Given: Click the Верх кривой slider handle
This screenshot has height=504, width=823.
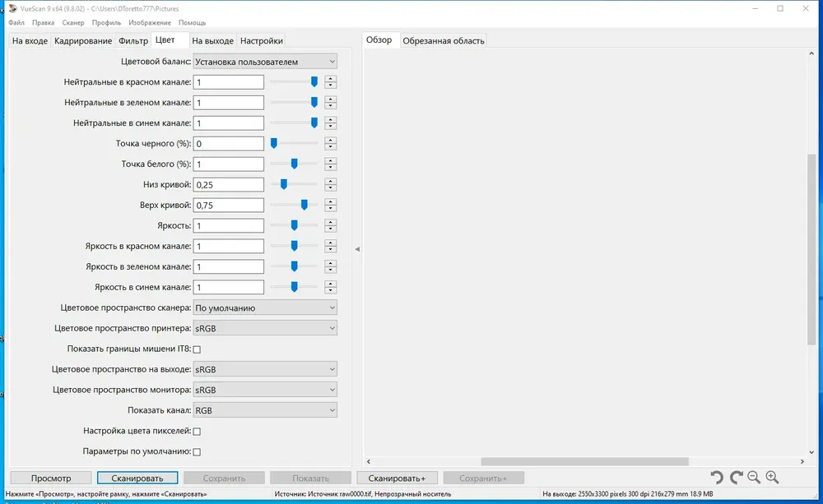Looking at the screenshot, I should (304, 205).
